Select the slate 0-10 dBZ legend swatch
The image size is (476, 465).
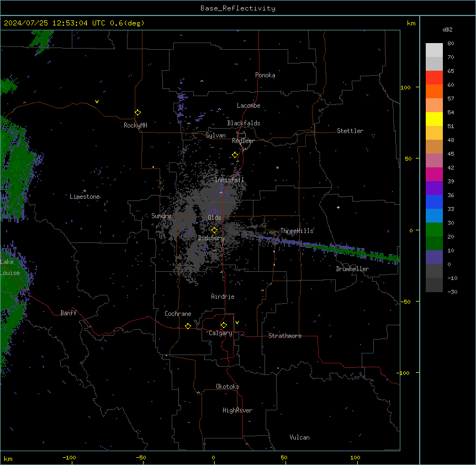point(434,257)
